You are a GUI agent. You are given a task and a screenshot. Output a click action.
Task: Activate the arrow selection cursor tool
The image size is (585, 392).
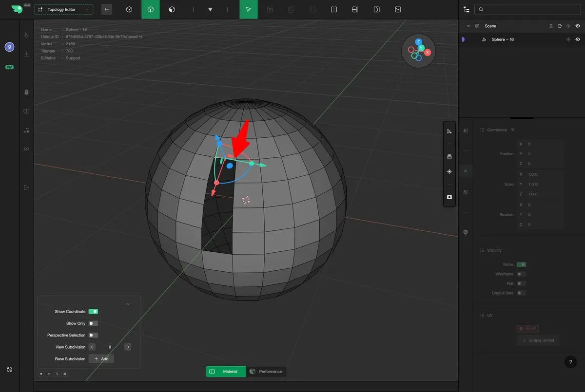(249, 9)
